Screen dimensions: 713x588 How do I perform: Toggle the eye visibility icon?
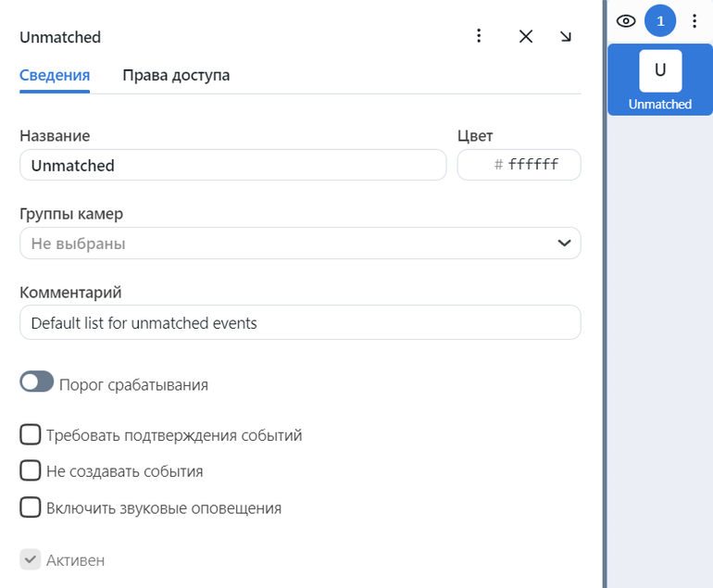[x=626, y=20]
